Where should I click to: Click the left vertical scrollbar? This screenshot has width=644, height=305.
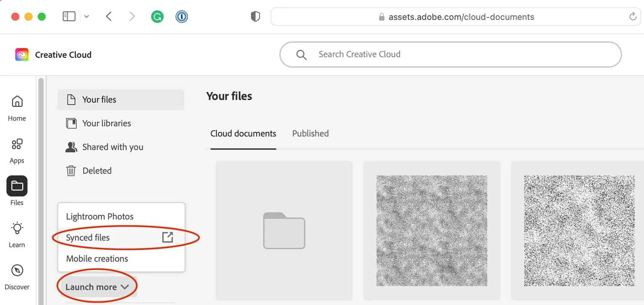tap(41, 191)
